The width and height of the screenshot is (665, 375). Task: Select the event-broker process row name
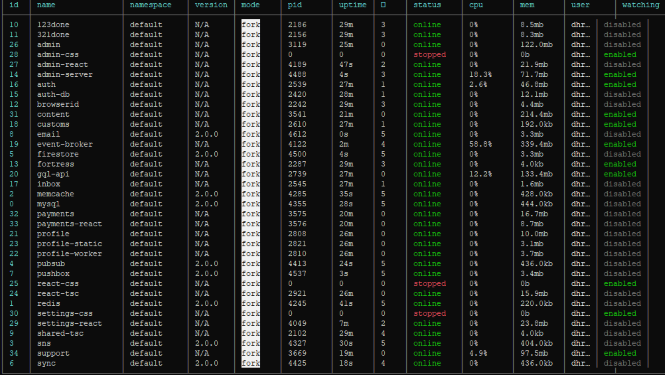(64, 144)
